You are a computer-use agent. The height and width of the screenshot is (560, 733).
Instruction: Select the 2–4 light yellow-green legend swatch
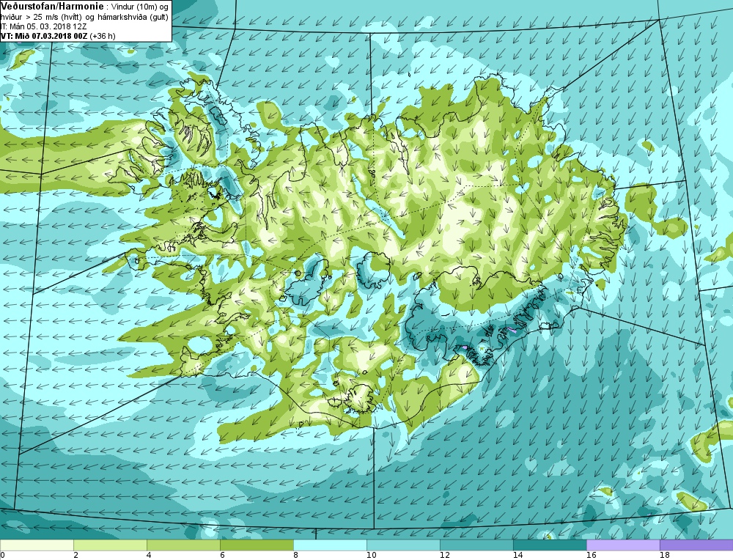point(111,545)
